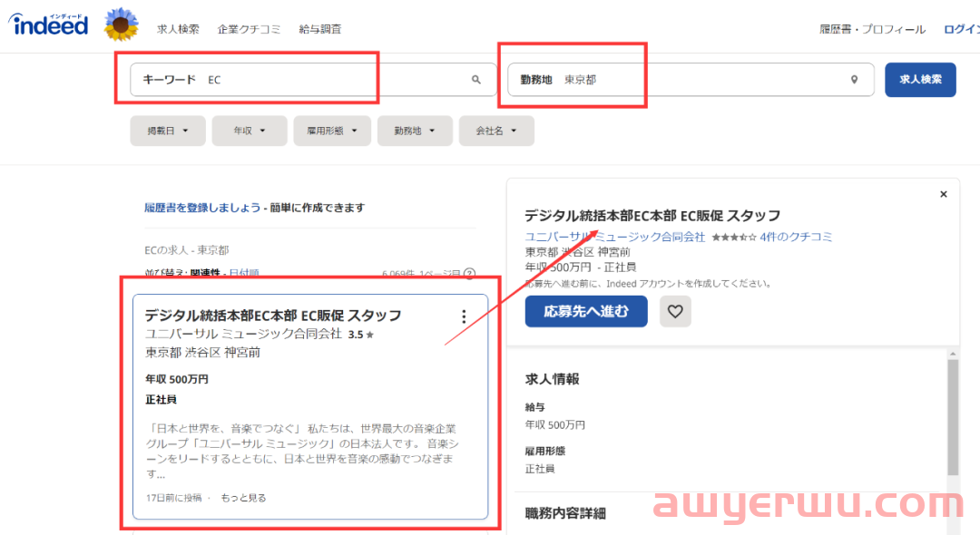Click the 3.5 star rating on job card
The height and width of the screenshot is (535, 980).
[360, 335]
